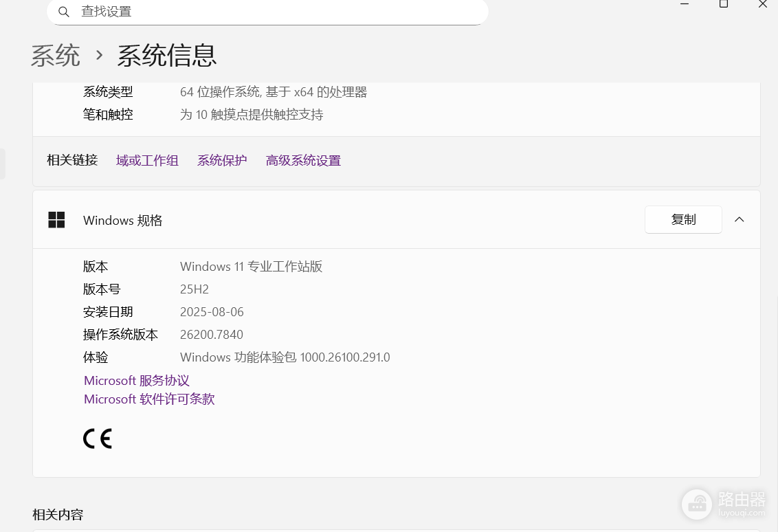Click the search magnifier icon
The height and width of the screenshot is (532, 778).
(x=63, y=12)
